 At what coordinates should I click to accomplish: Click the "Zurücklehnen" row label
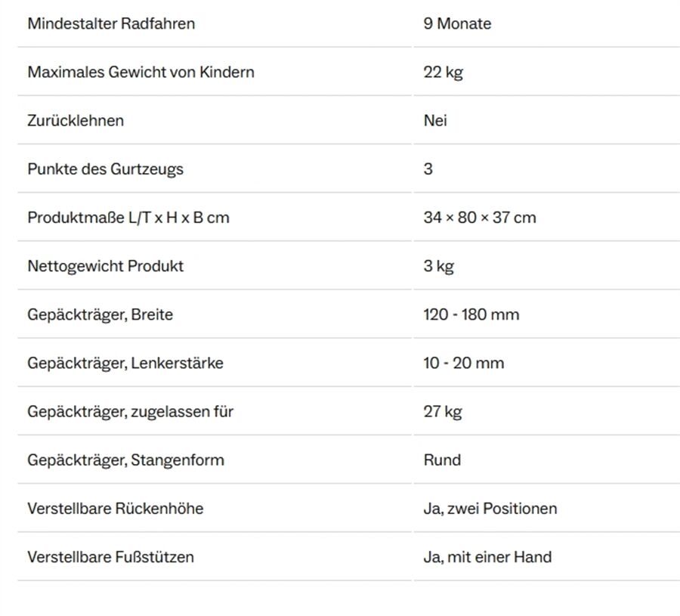(x=76, y=120)
